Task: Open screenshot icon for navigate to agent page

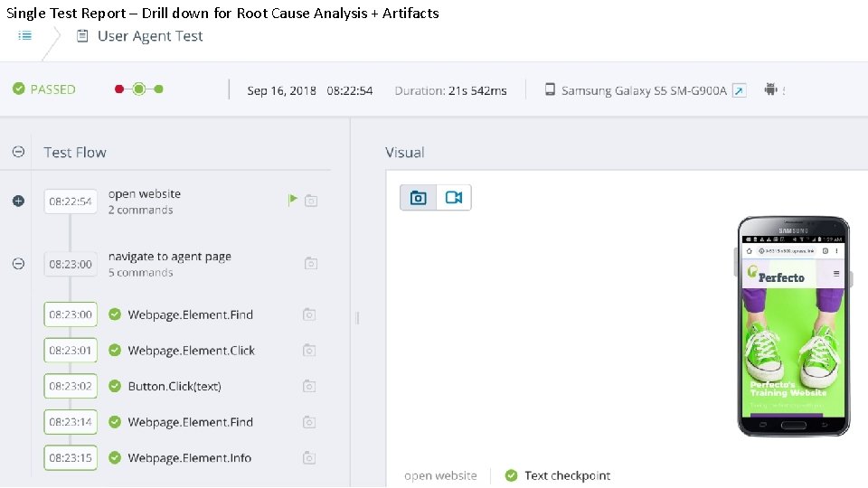Action: (x=311, y=263)
